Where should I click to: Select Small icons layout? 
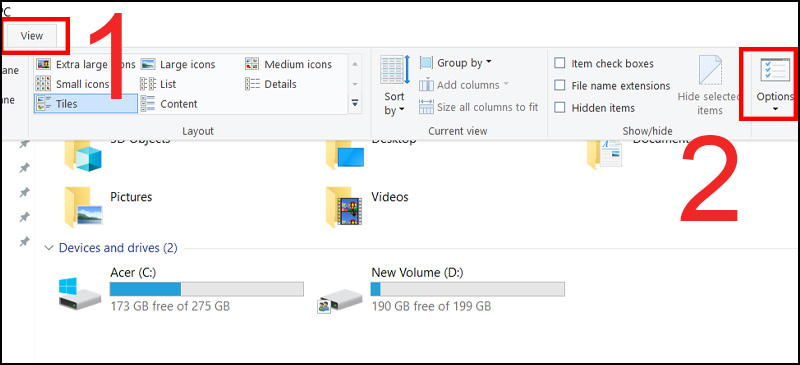[x=72, y=84]
